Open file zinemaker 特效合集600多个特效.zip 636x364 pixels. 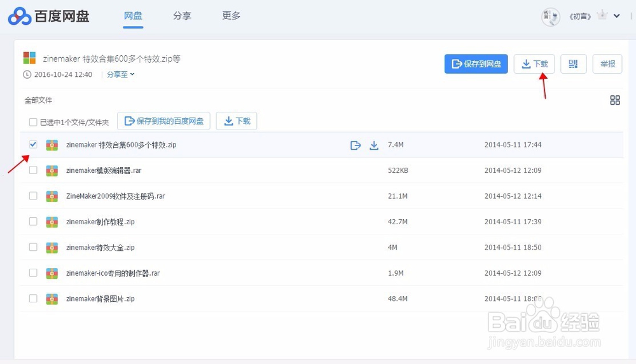[121, 145]
